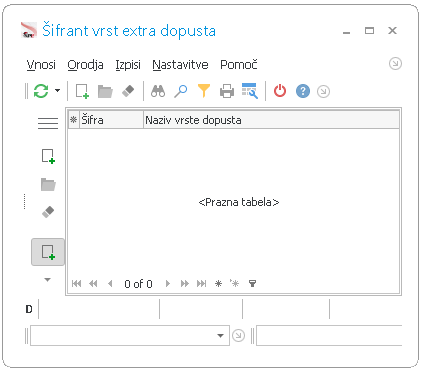Click the binoculars search icon

(158, 91)
